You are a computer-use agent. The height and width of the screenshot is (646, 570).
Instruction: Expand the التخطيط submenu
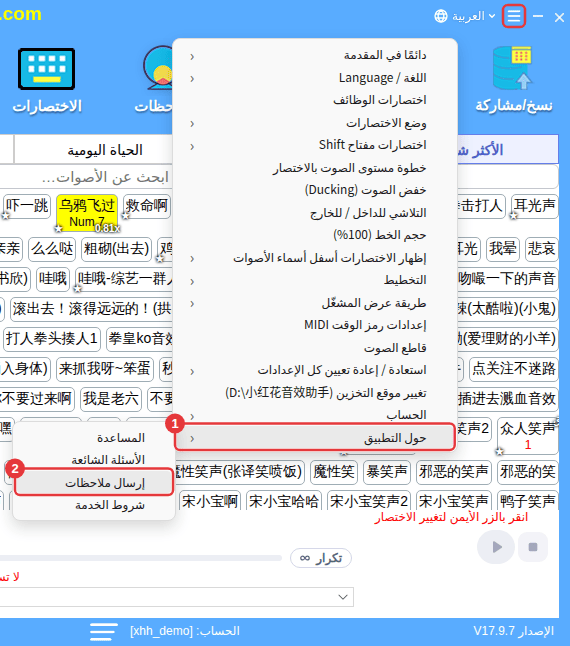(315, 281)
